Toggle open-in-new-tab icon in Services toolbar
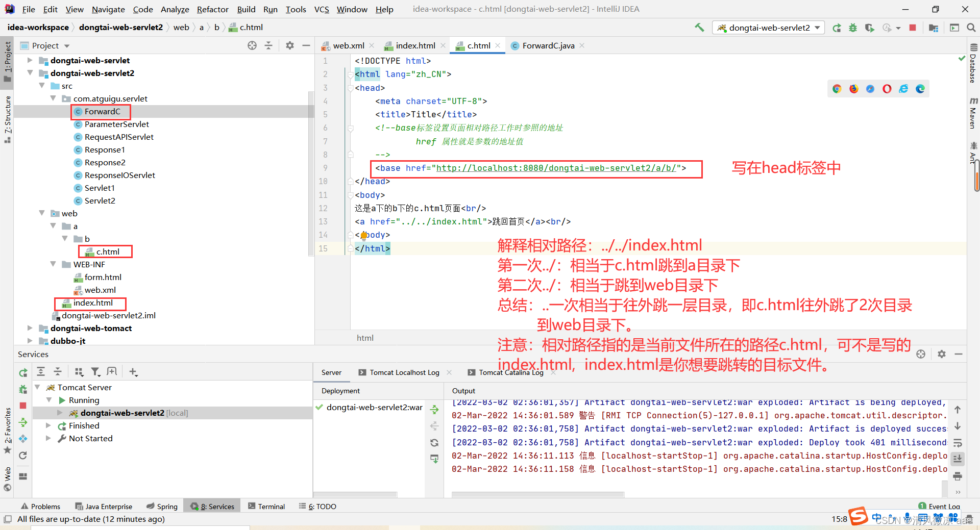 pyautogui.click(x=112, y=372)
